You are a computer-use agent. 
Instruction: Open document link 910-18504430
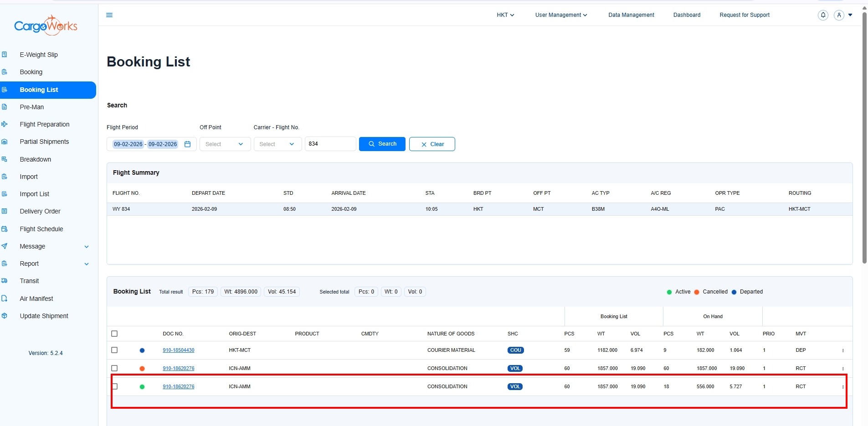pyautogui.click(x=178, y=350)
